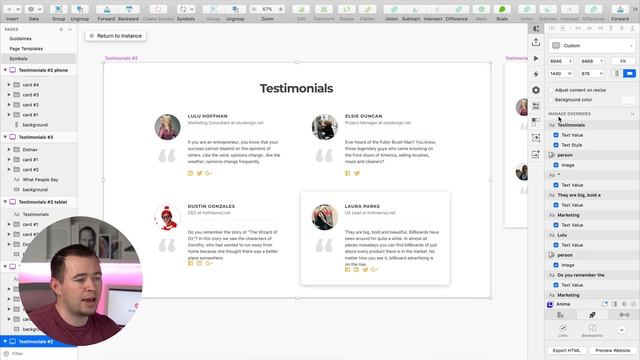Screen dimensions: 640x360
Task: Collapse Testimonials #3 artboard in layers
Action: coord(5,137)
